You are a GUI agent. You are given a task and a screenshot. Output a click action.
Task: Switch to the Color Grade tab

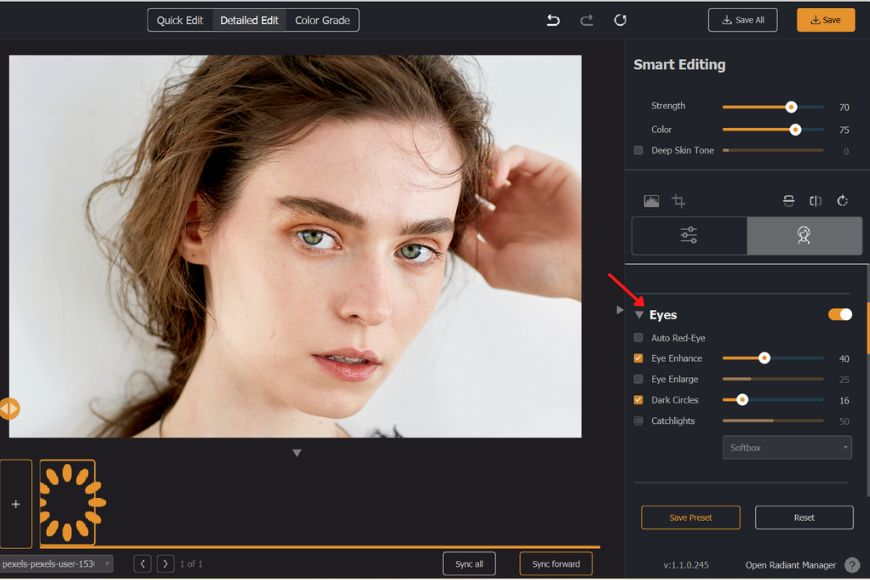coord(320,19)
